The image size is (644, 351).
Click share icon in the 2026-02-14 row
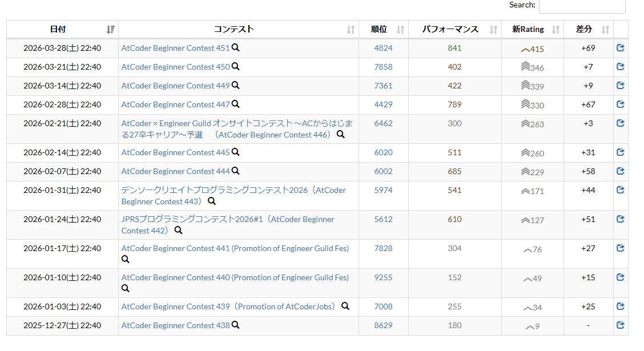point(621,152)
